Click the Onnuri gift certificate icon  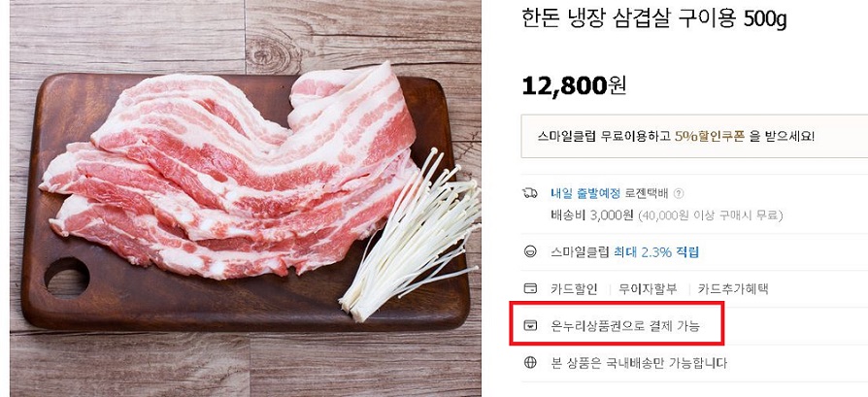coord(530,325)
